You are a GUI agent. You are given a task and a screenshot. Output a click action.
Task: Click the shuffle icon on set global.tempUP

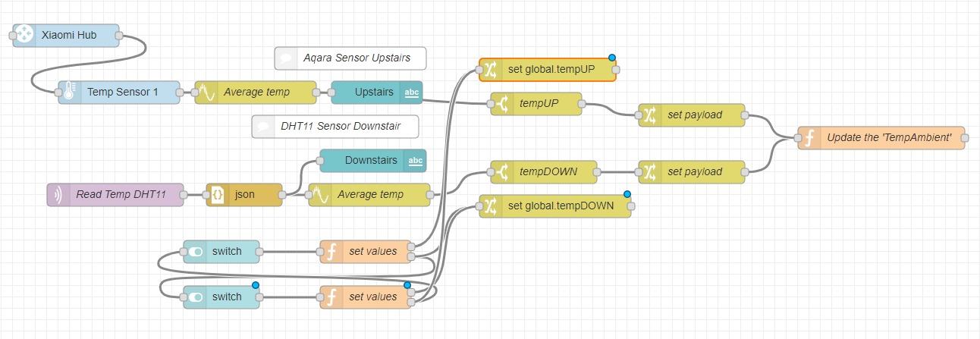tap(490, 70)
